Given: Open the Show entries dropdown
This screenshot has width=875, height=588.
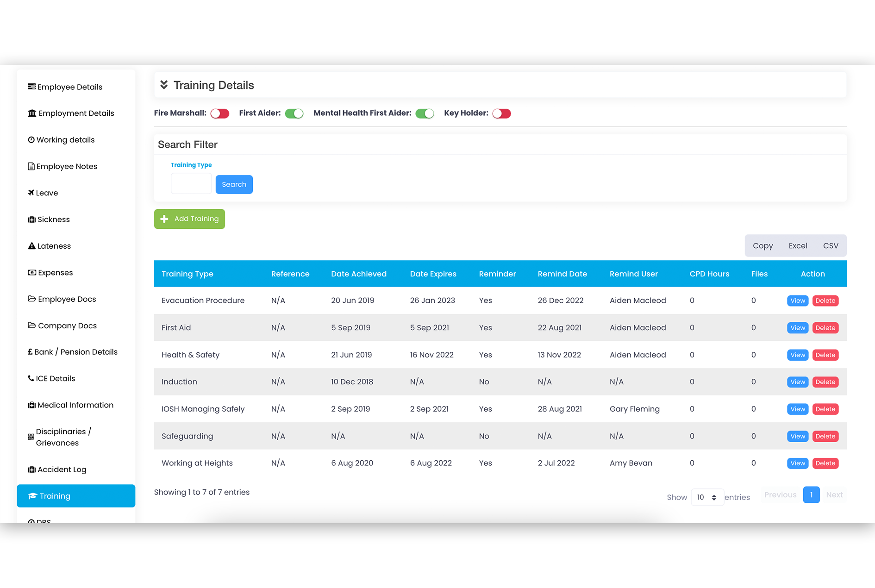Looking at the screenshot, I should (x=707, y=497).
